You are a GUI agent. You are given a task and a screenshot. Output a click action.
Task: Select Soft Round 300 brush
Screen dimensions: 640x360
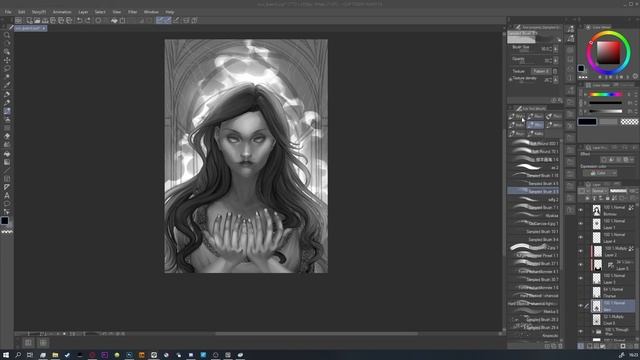click(x=534, y=143)
